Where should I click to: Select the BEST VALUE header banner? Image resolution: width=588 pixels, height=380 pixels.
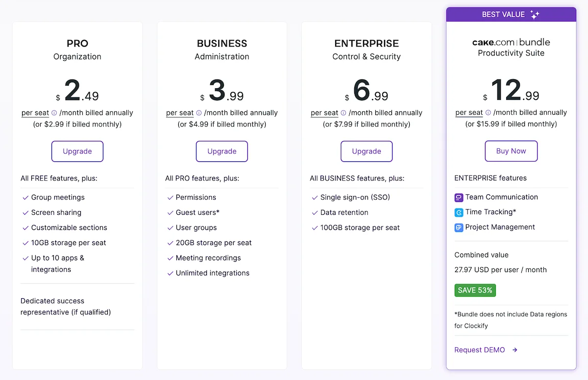click(x=511, y=14)
